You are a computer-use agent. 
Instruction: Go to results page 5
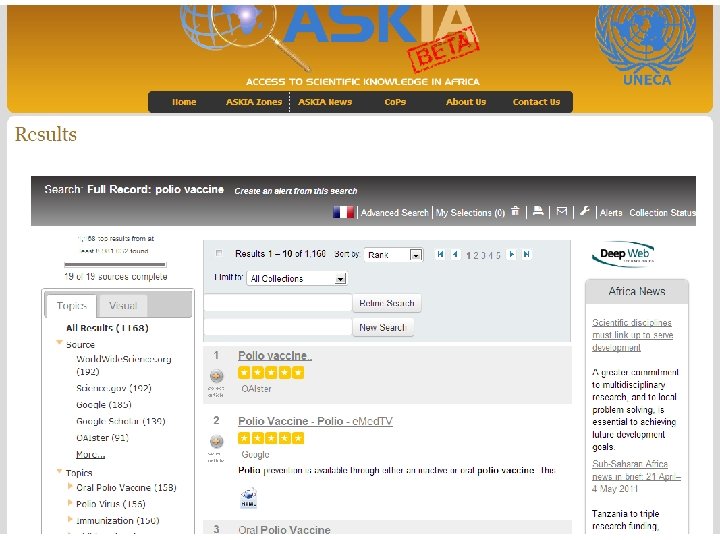point(498,255)
